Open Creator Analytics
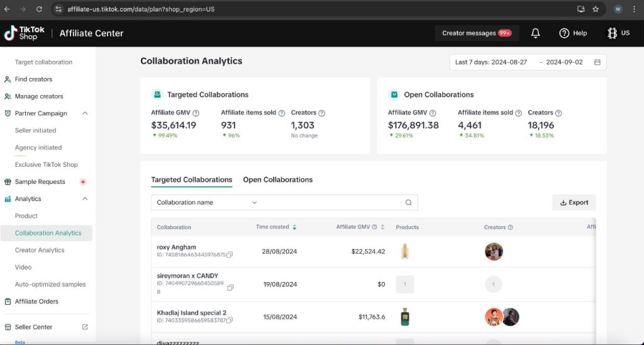The image size is (644, 345). 40,250
